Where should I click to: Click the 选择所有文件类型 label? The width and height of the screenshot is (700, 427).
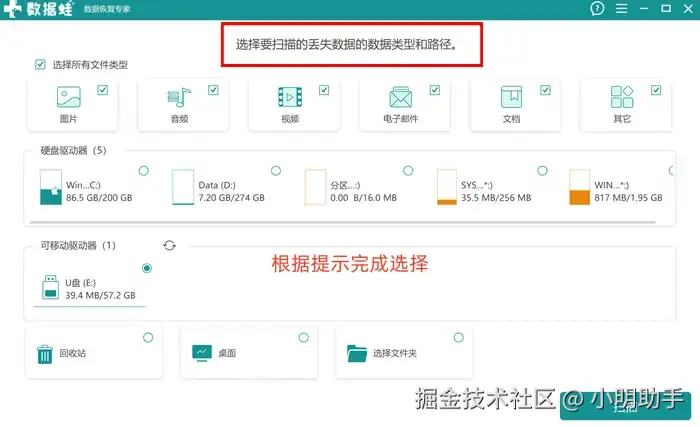pos(90,65)
